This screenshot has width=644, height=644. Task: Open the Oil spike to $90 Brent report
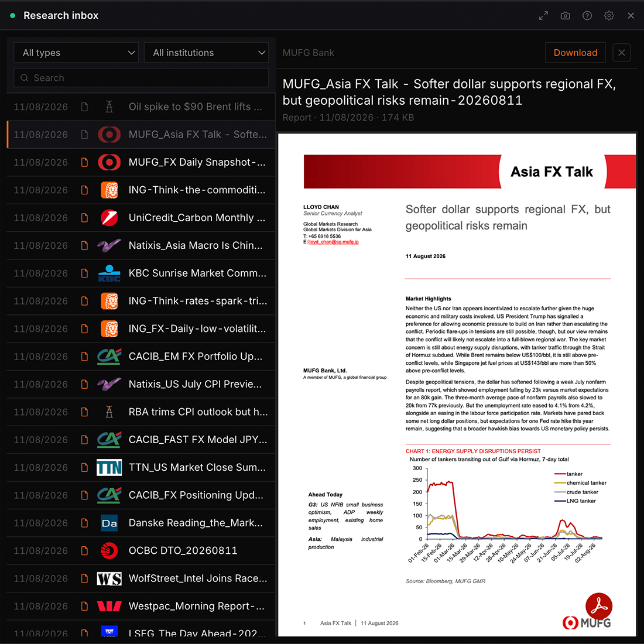point(141,107)
